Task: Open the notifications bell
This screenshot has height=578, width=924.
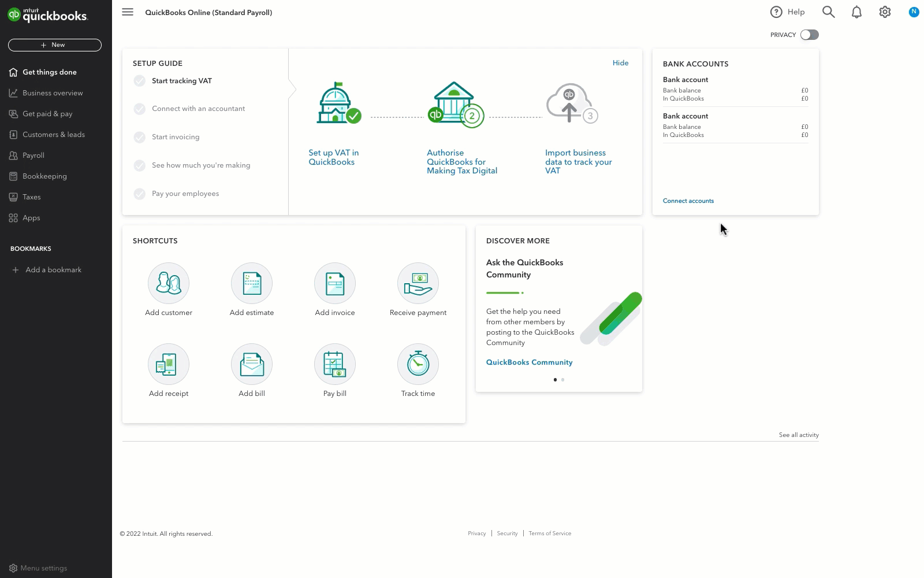Action: point(856,12)
